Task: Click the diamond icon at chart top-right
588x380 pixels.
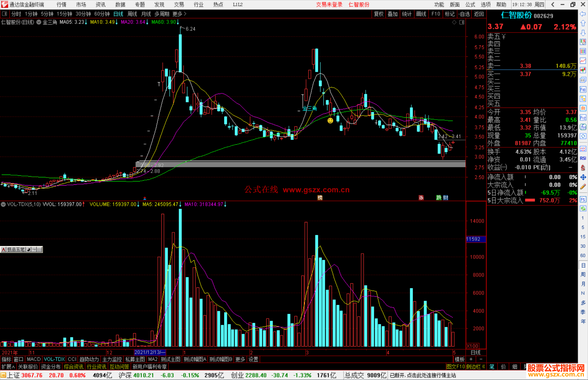Action: [454, 22]
